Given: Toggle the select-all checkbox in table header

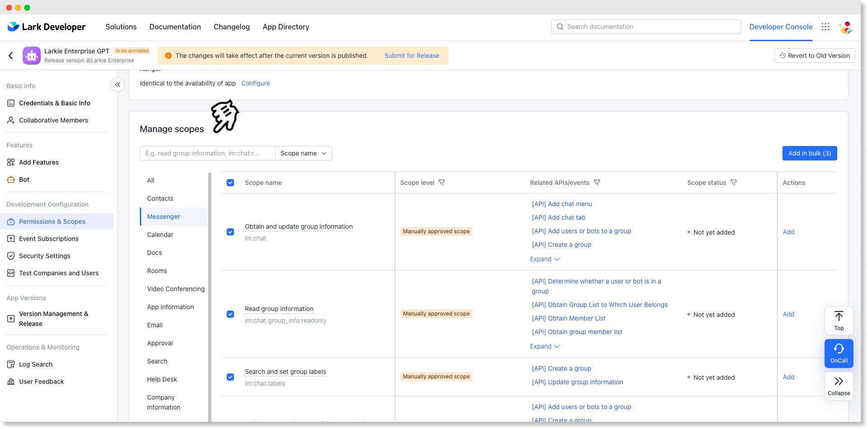Looking at the screenshot, I should coord(230,183).
